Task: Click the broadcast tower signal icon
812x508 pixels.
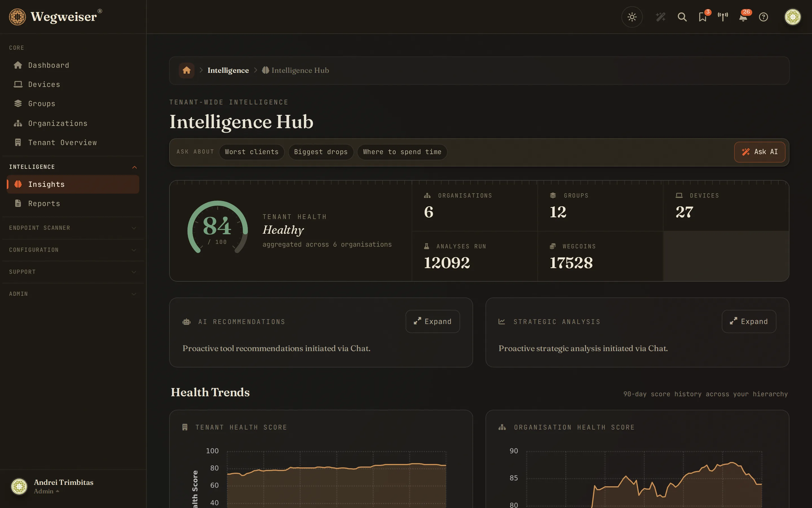Action: tap(723, 17)
